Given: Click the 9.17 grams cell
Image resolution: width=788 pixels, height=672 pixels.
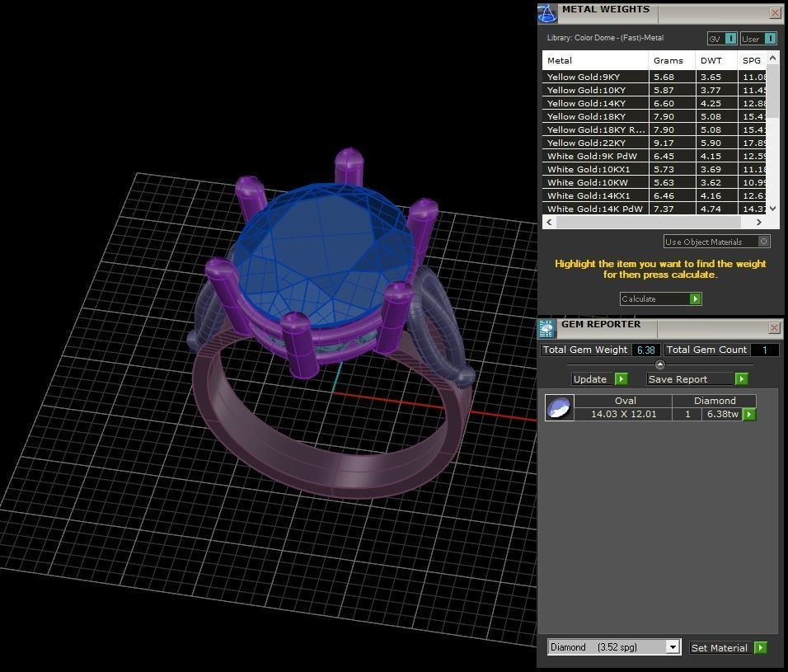Looking at the screenshot, I should click(x=672, y=143).
